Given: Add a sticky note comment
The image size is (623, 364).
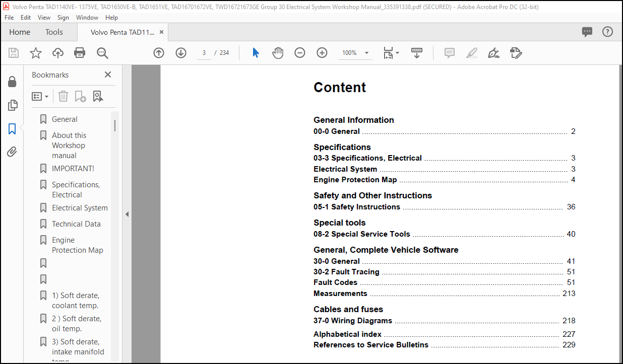Looking at the screenshot, I should click(450, 53).
